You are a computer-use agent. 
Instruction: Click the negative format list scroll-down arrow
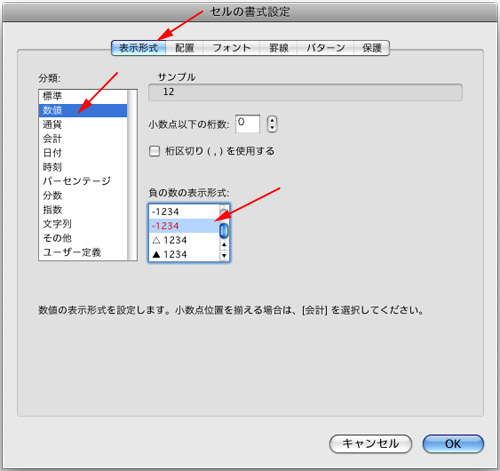coord(224,256)
